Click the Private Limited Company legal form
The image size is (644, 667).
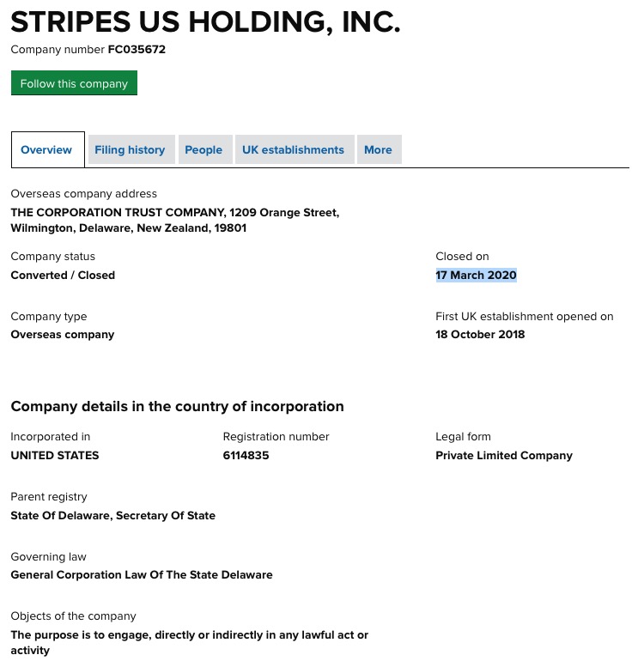[x=504, y=456]
